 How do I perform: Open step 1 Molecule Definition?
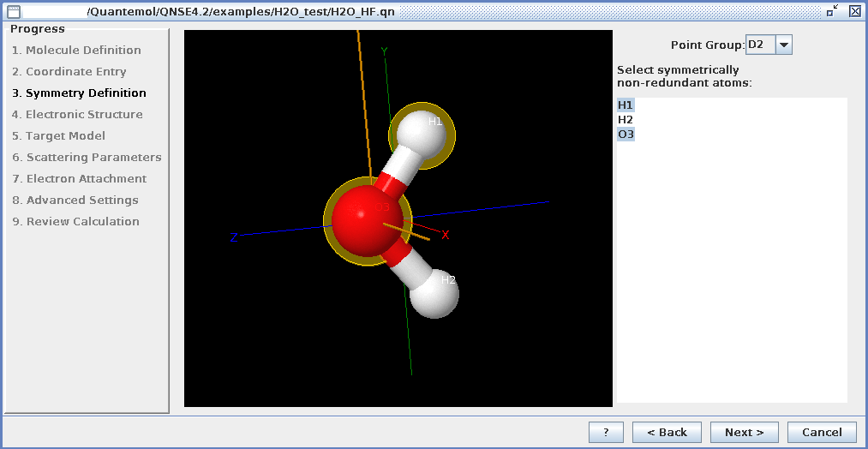click(76, 51)
